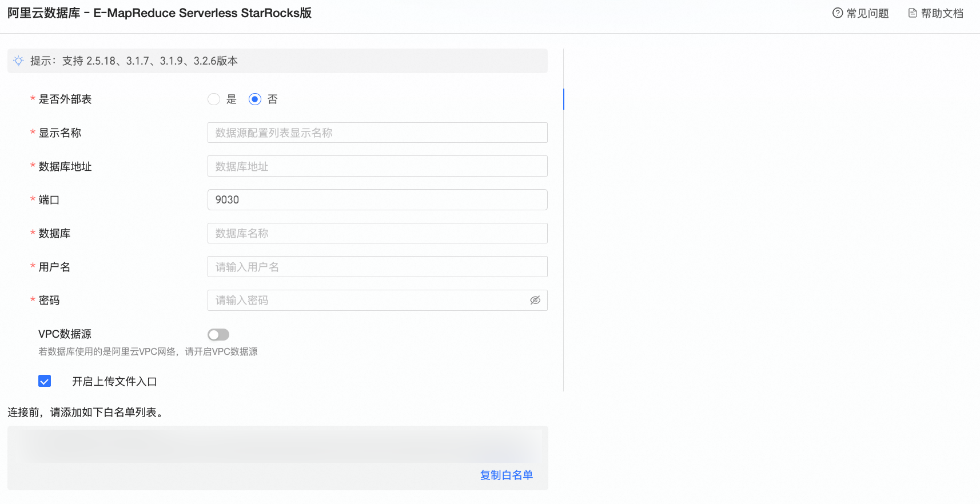Uncheck 开启上传文件入口 checkbox

45,381
